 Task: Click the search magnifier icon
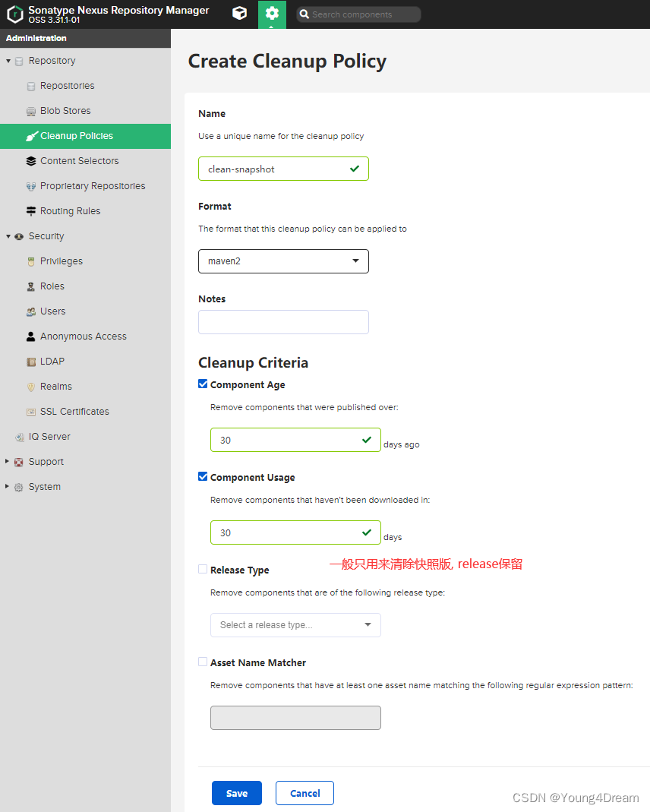[x=304, y=14]
